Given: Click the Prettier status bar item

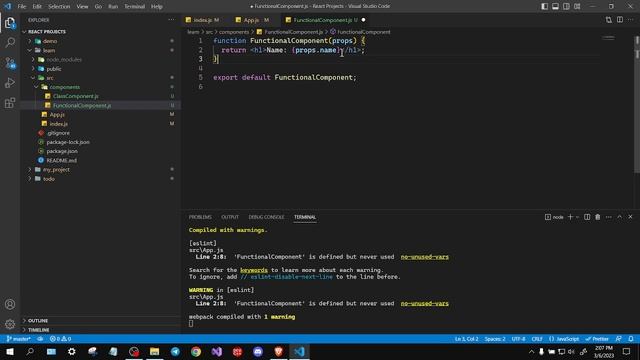Looking at the screenshot, I should click(x=597, y=339).
